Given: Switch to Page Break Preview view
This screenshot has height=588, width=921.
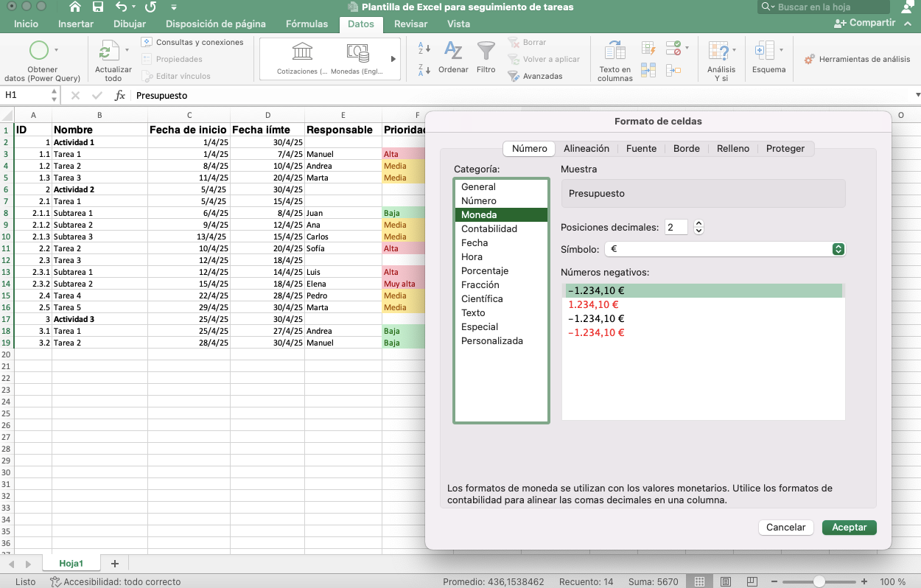Looking at the screenshot, I should coord(751,582).
